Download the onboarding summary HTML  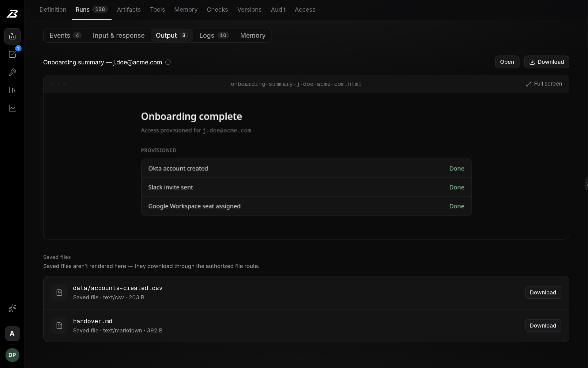point(547,62)
